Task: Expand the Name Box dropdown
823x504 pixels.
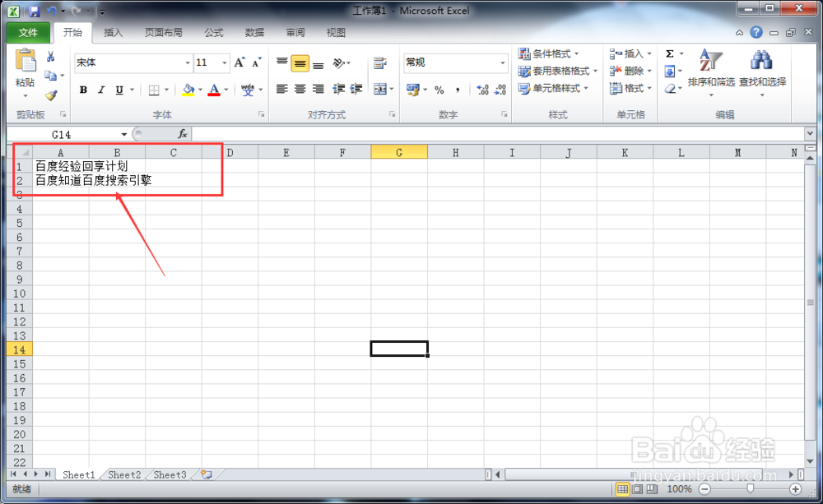Action: click(x=124, y=135)
